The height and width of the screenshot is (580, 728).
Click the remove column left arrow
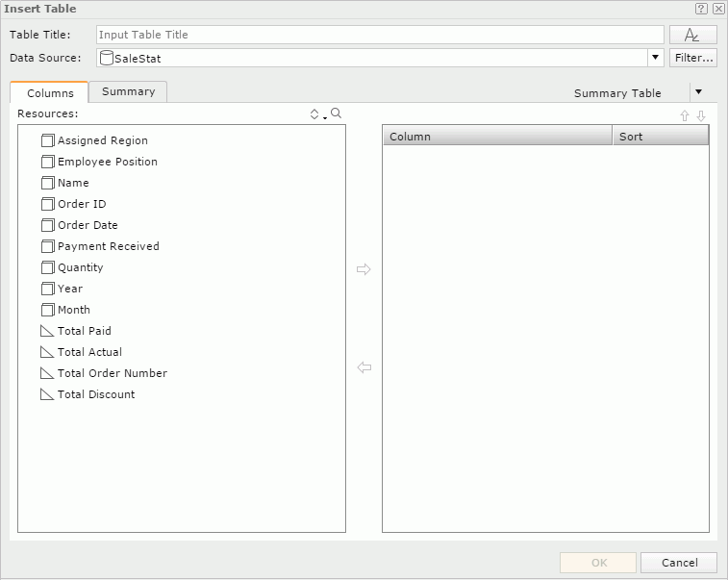pyautogui.click(x=364, y=367)
